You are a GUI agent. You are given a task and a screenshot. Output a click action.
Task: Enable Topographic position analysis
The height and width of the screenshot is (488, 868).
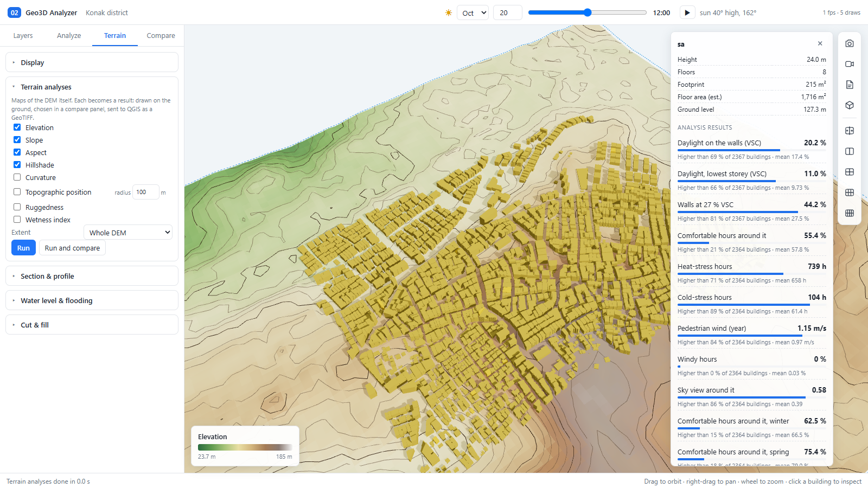(x=17, y=192)
